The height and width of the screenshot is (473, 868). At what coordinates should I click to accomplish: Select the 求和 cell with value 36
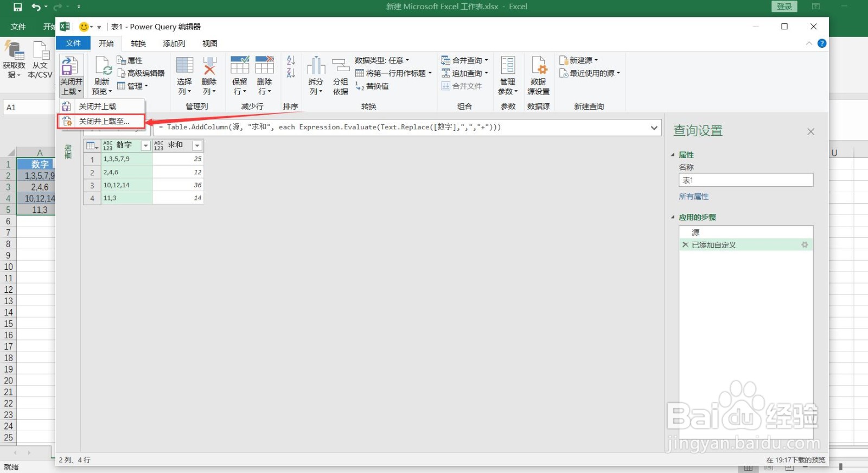point(178,185)
